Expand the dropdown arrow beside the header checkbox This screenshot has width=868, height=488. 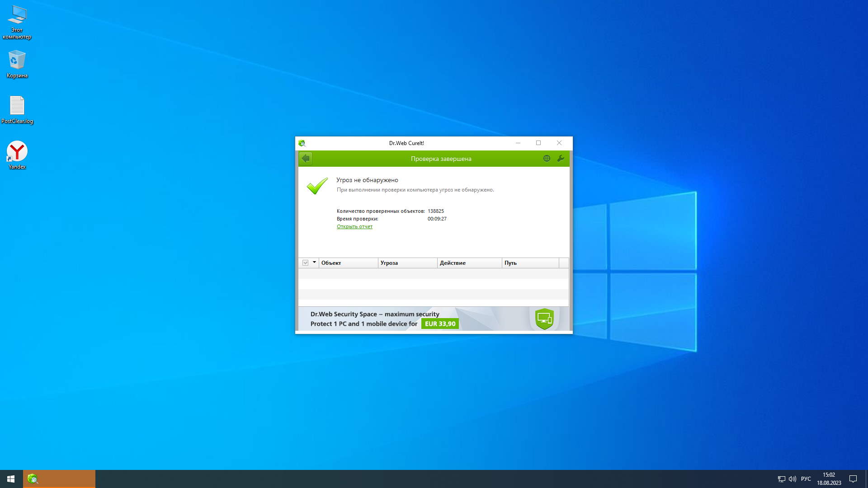click(x=314, y=263)
